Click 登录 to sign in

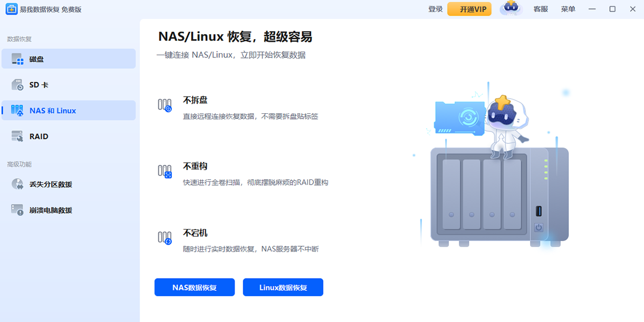(x=435, y=9)
